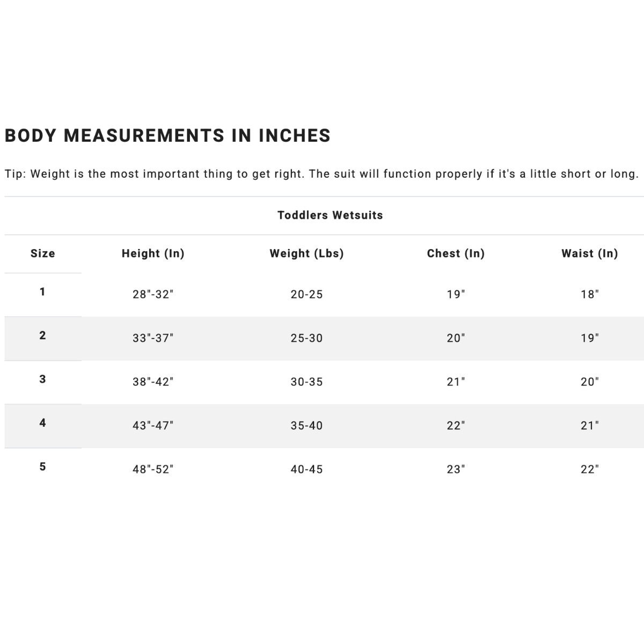Screen dimensions: 644x644
Task: Select the Toddlers Wetsuits table title
Action: 330,215
